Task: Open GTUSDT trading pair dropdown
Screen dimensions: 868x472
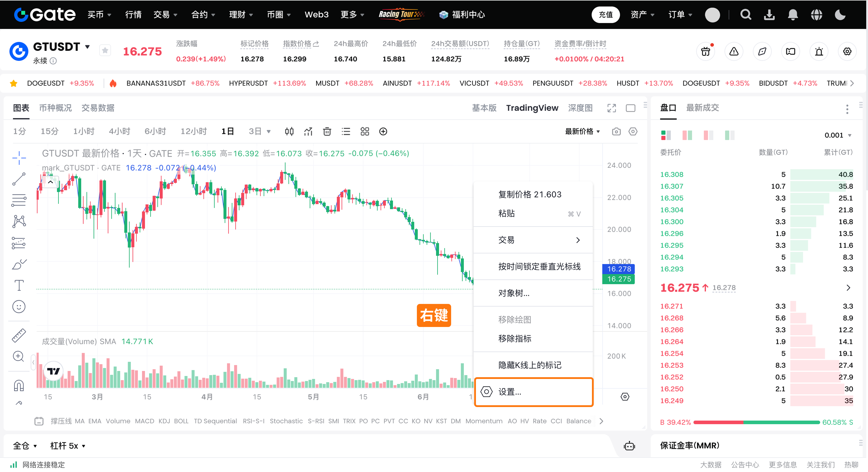Action: tap(87, 47)
